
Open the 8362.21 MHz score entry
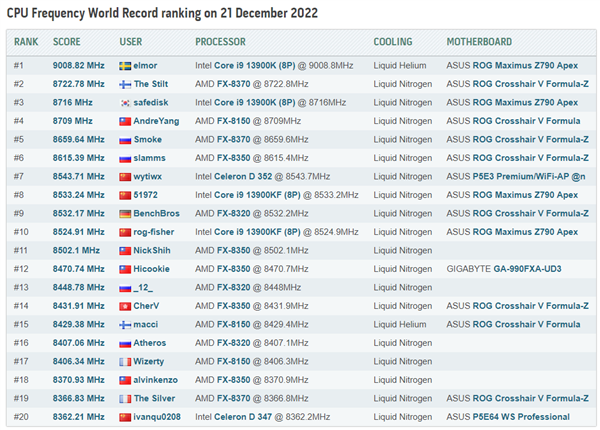point(78,417)
